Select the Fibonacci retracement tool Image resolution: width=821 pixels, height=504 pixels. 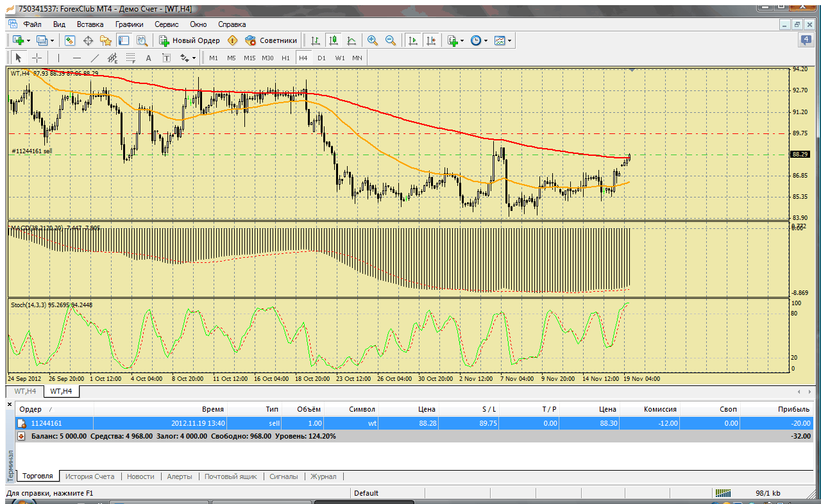(130, 58)
